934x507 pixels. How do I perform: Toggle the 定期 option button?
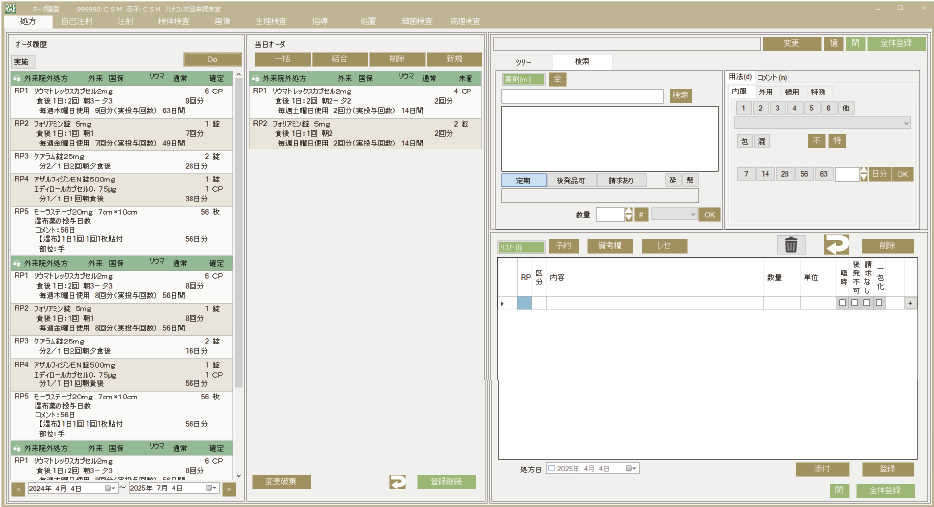pyautogui.click(x=523, y=180)
